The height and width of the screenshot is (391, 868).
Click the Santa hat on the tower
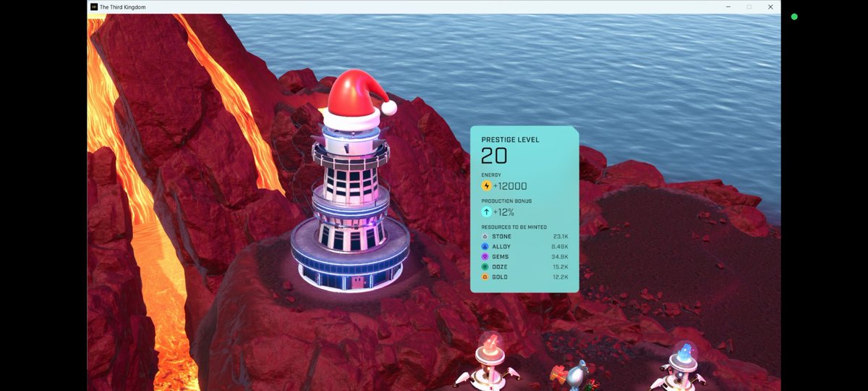(x=359, y=100)
